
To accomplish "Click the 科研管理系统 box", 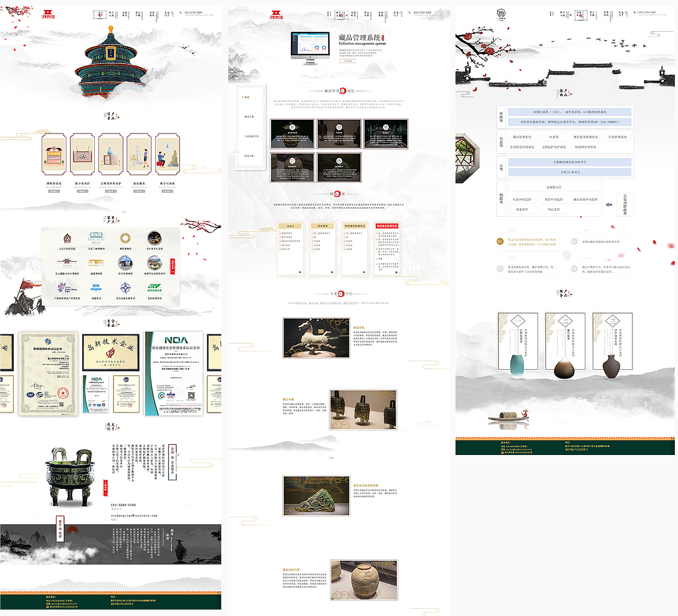I will point(617,137).
